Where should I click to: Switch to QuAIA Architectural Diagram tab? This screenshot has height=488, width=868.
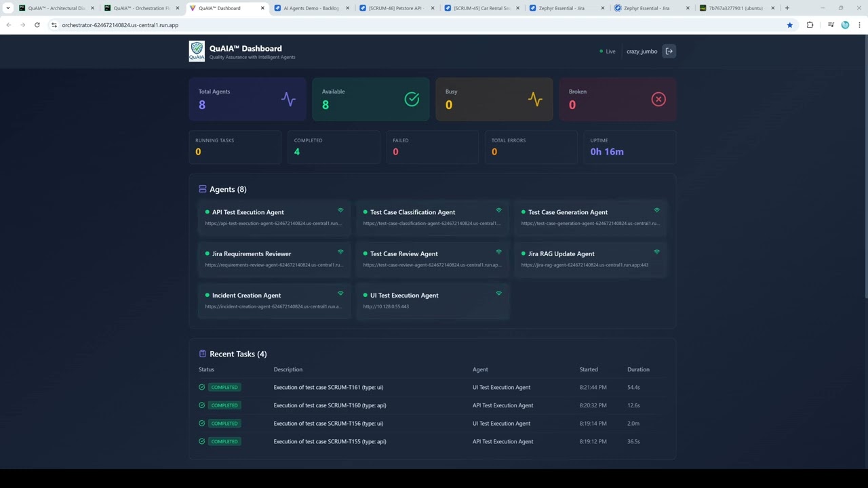pyautogui.click(x=56, y=8)
